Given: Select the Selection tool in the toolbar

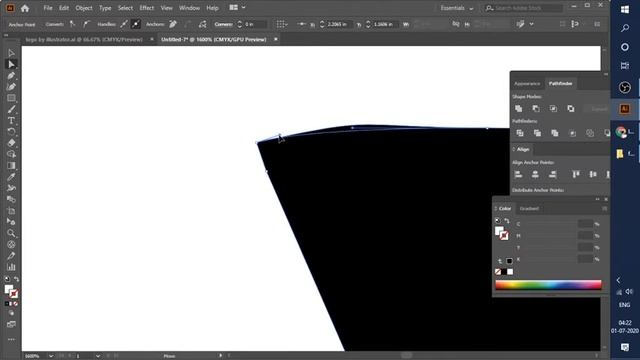Looking at the screenshot, I should click(11, 53).
